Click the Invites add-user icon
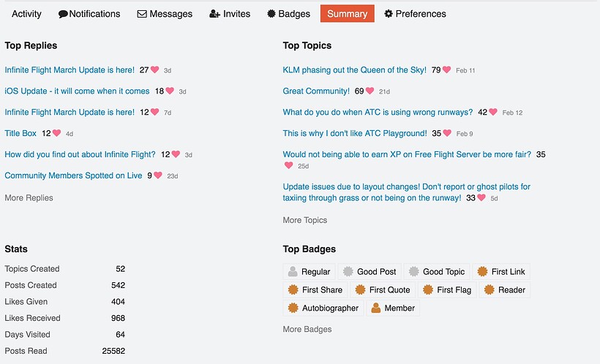This screenshot has height=364, width=600. tap(214, 14)
